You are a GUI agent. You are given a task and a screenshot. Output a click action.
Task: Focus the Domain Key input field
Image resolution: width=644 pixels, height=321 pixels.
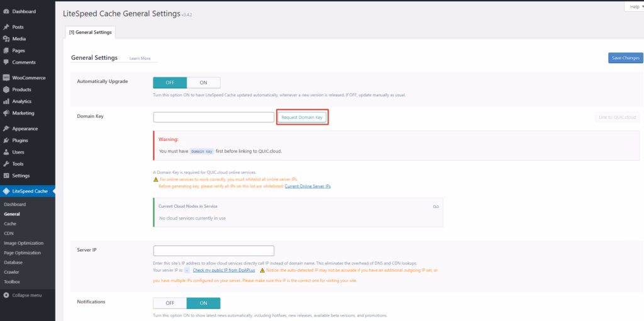pos(214,117)
